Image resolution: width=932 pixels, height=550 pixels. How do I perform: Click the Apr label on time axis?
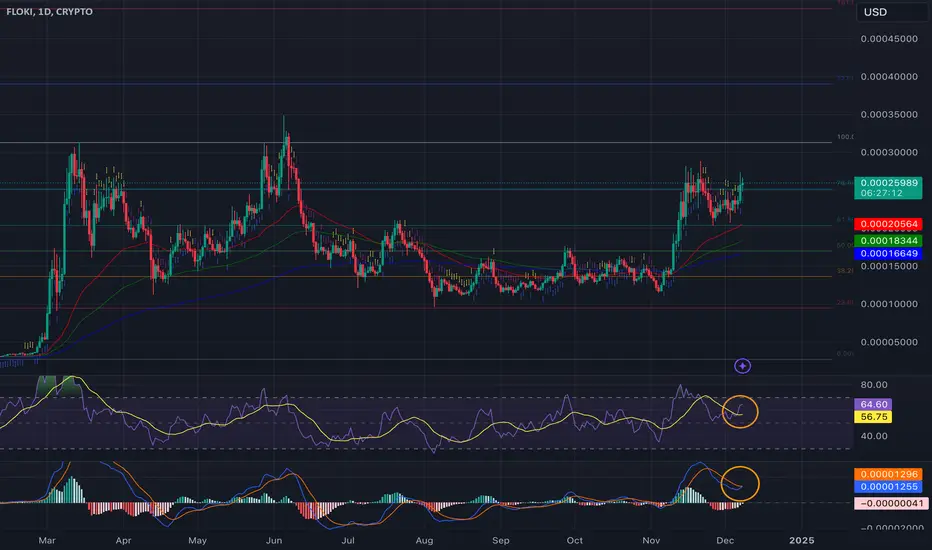point(123,540)
